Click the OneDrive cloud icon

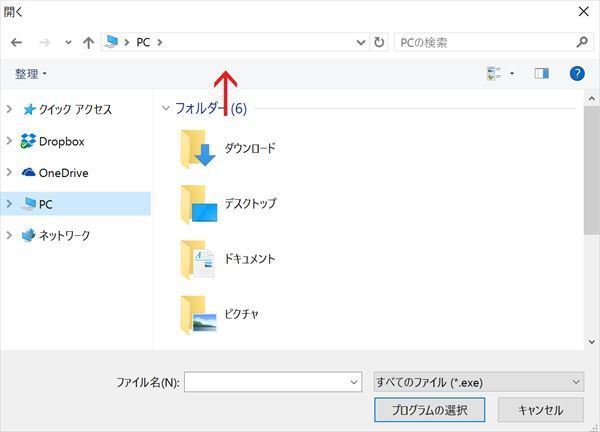pos(28,172)
